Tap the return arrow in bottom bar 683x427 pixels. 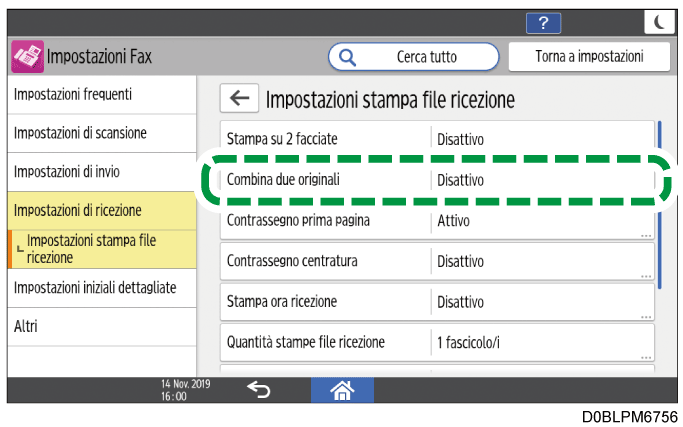(258, 389)
